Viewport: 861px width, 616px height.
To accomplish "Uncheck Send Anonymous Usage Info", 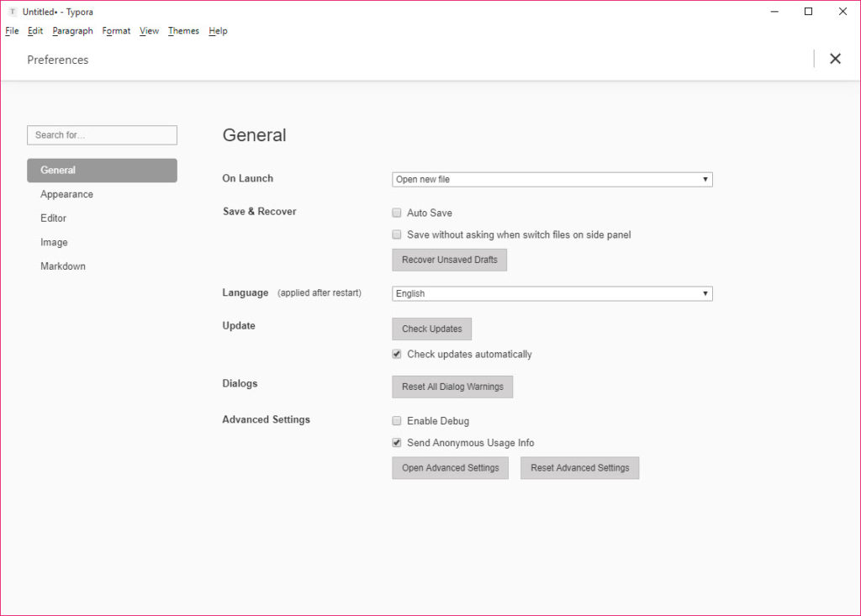I will 397,443.
